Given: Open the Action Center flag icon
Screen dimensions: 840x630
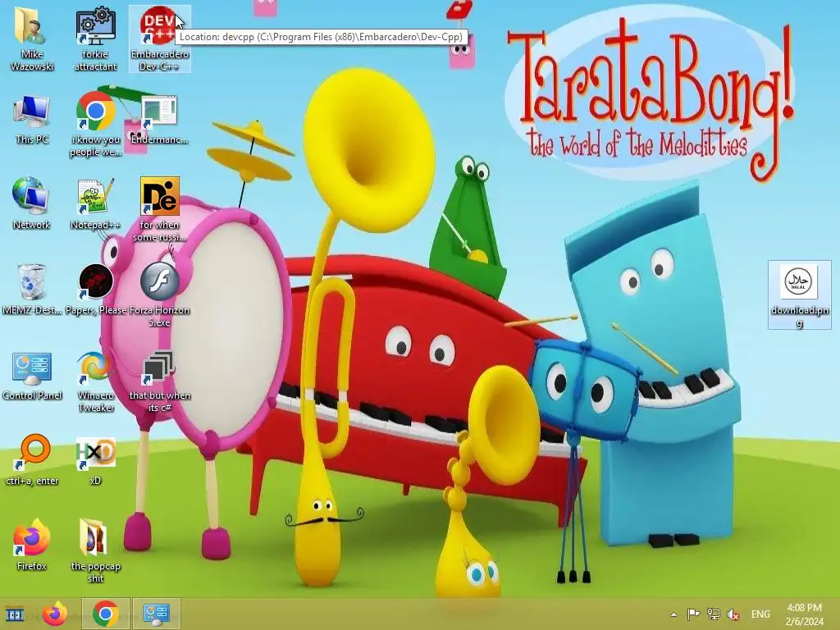Looking at the screenshot, I should click(693, 614).
